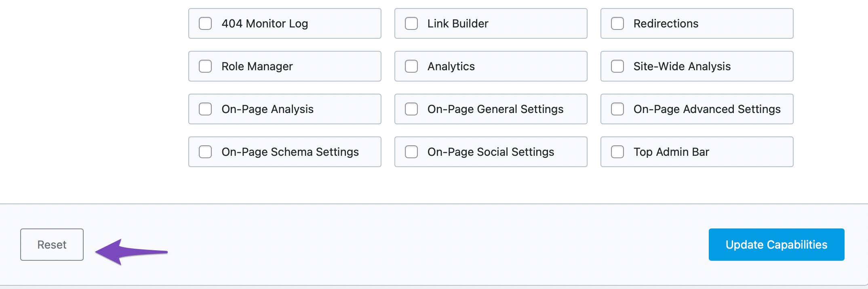Enable the Top Admin Bar checkbox
868x289 pixels.
(617, 152)
